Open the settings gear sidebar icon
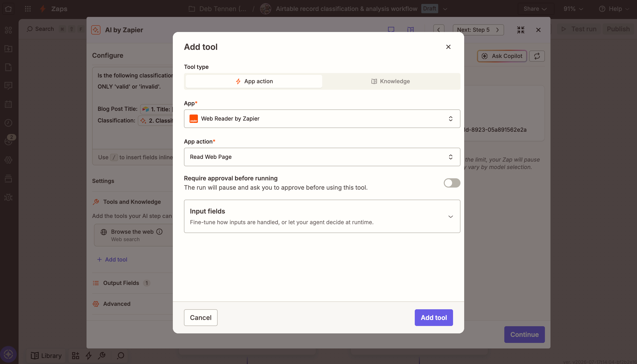The height and width of the screenshot is (364, 637). [x=8, y=160]
